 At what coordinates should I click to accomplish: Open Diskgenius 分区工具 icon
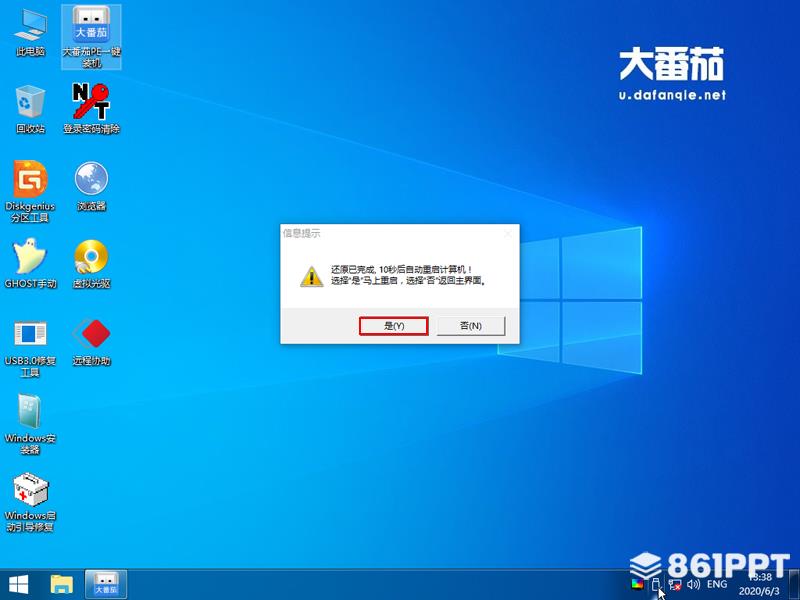click(30, 192)
